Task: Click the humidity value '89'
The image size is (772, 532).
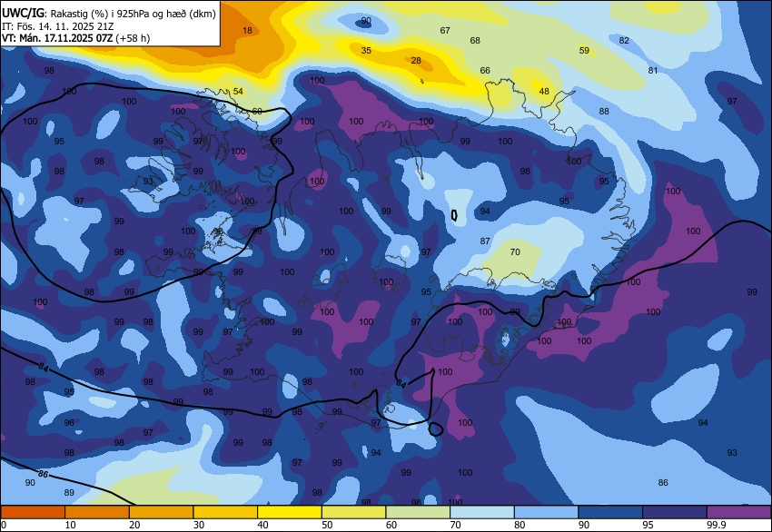Action: click(69, 493)
